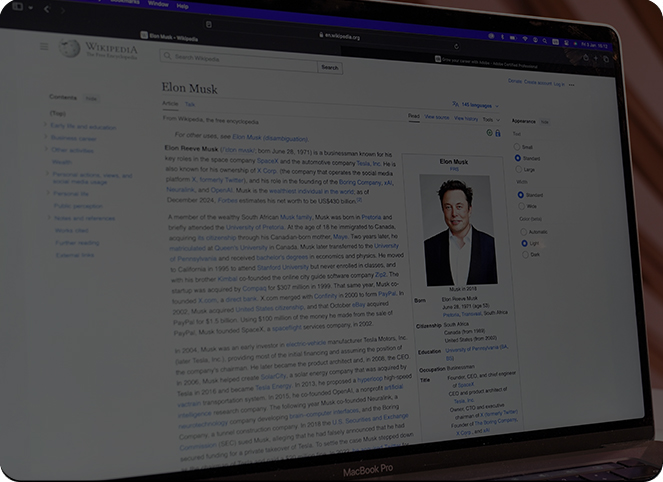This screenshot has height=482, width=663.
Task: Click the good article badge icon
Action: [x=489, y=132]
